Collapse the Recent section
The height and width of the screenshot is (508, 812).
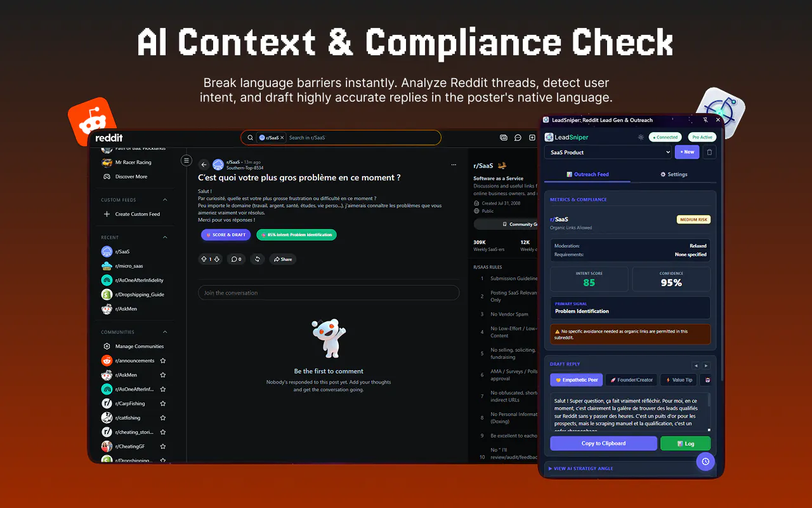tap(165, 237)
